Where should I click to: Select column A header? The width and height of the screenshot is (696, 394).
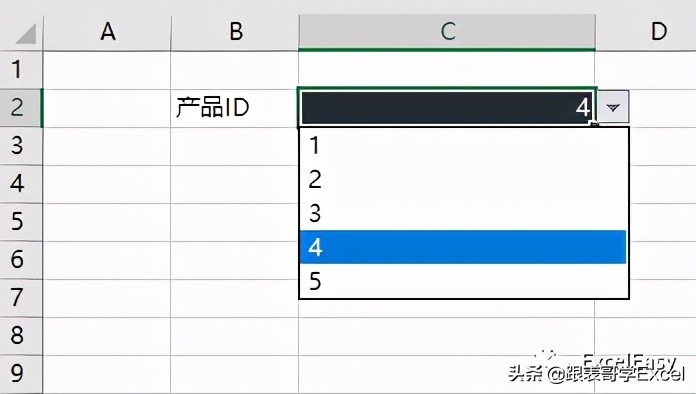point(107,32)
